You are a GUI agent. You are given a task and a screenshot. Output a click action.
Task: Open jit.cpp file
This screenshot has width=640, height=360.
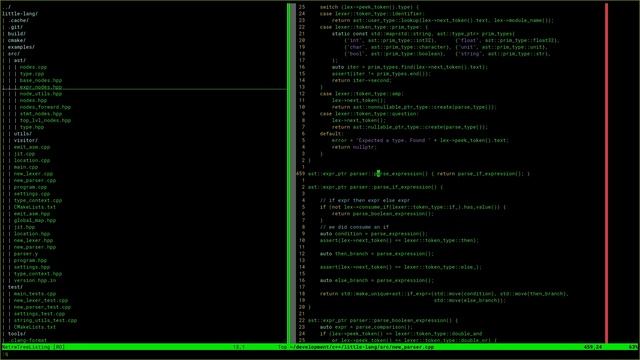coord(24,154)
